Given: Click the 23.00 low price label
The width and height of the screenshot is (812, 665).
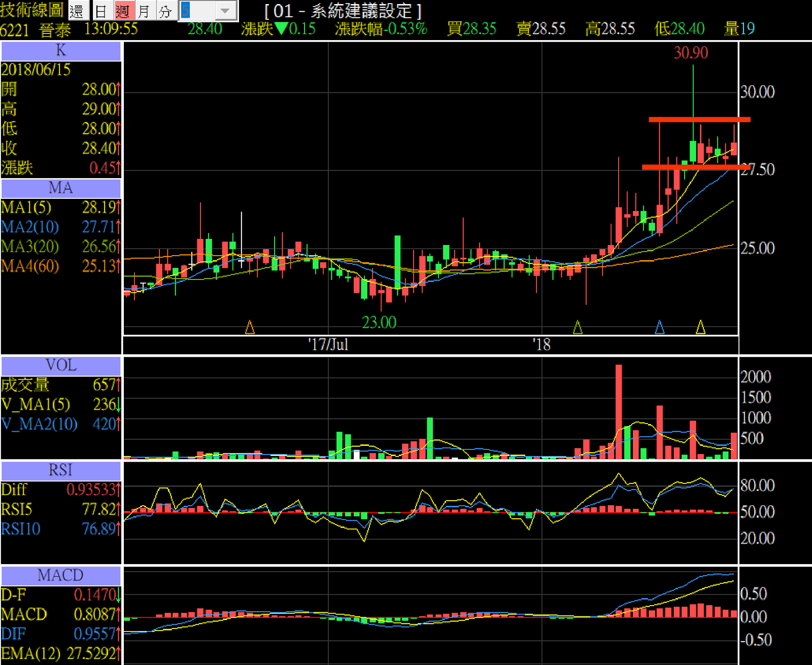Looking at the screenshot, I should (379, 323).
